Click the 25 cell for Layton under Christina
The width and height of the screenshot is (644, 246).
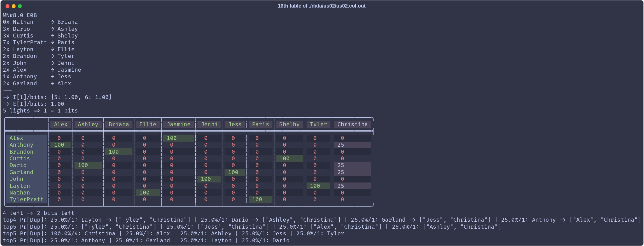(x=353, y=186)
